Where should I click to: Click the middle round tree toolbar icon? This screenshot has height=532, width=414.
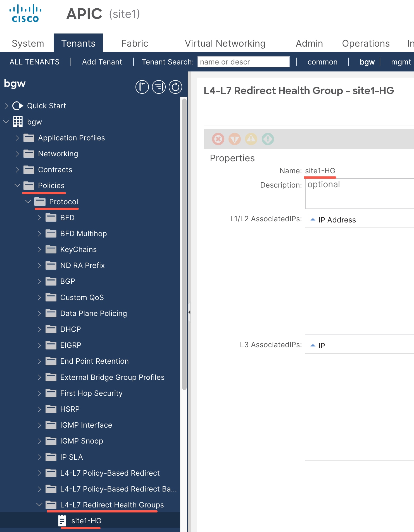pyautogui.click(x=159, y=87)
